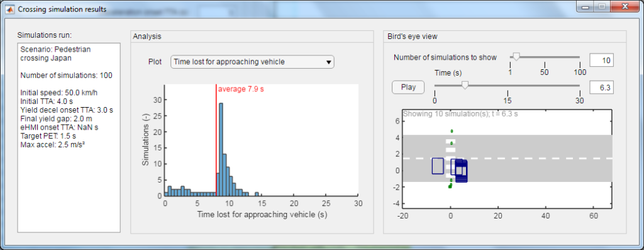The image size is (644, 250).
Task: Open the Plot type dropdown
Action: point(252,62)
